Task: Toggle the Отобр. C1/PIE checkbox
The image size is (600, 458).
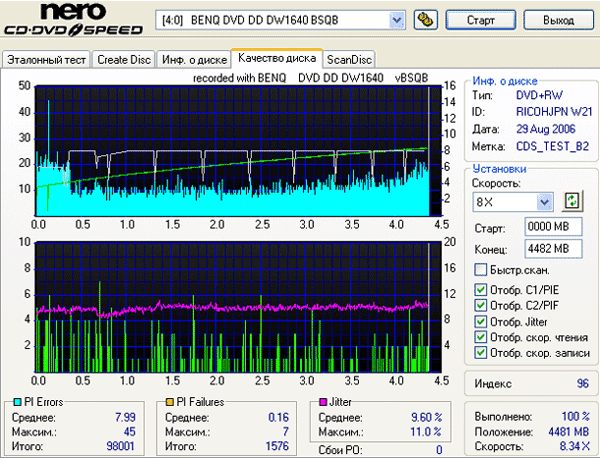Action: [481, 291]
